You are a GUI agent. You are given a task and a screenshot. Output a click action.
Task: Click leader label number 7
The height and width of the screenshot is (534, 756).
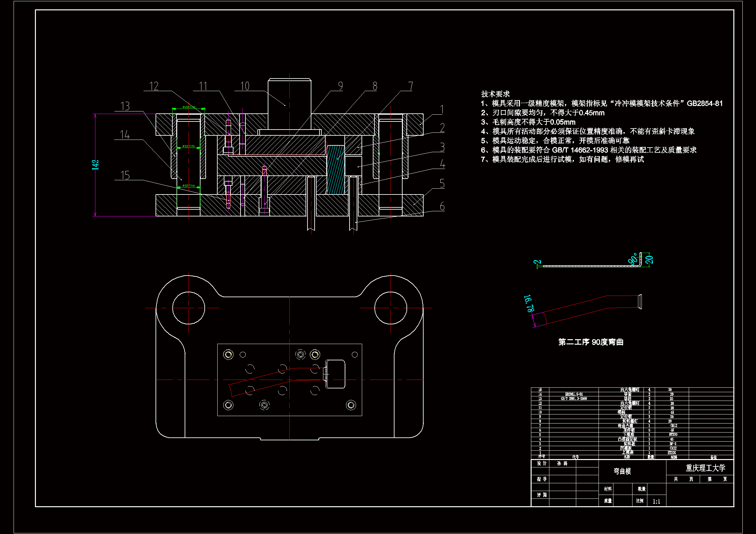(x=410, y=86)
